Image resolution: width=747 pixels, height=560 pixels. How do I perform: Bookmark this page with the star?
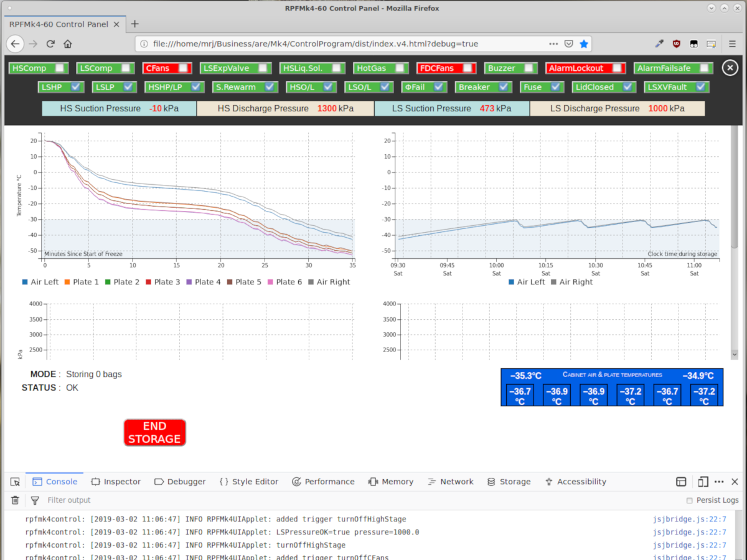click(x=584, y=44)
